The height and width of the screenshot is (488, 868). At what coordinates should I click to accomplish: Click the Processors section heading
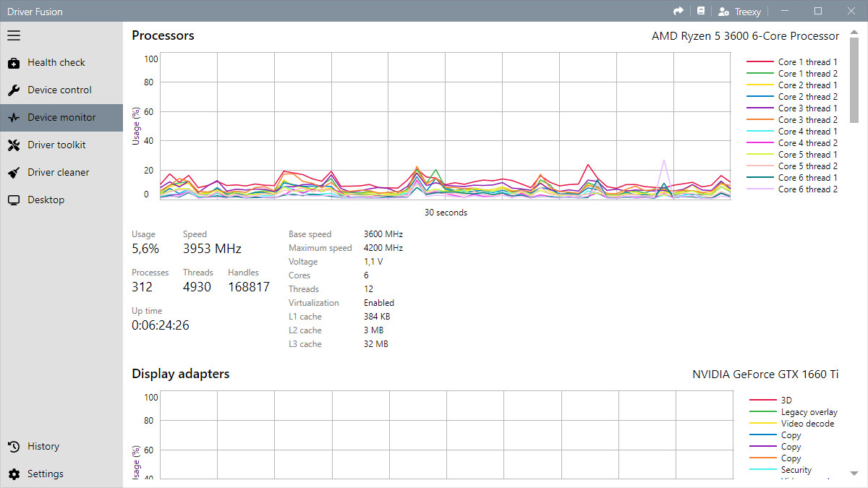click(x=163, y=35)
